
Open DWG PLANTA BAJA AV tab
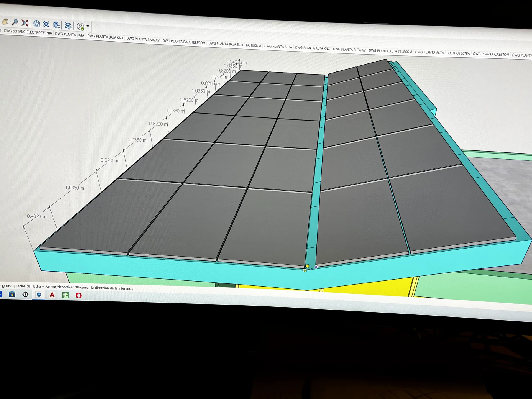pyautogui.click(x=143, y=39)
